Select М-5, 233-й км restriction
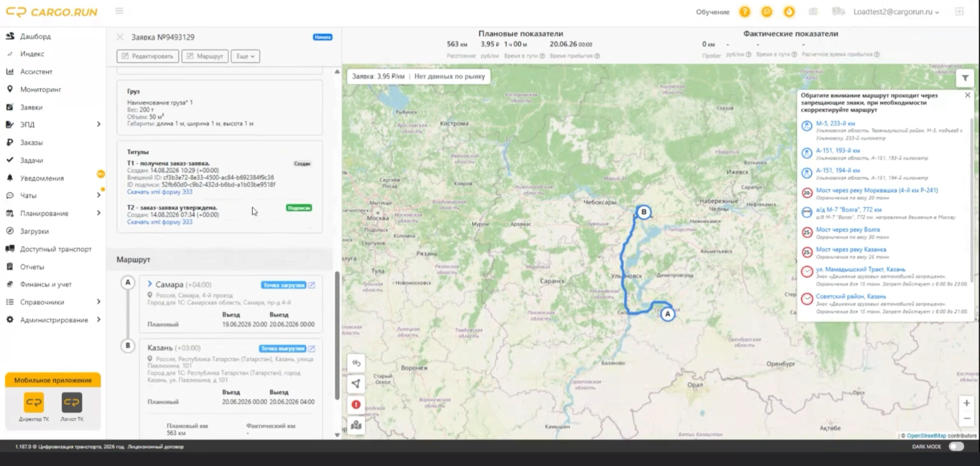Image resolution: width=980 pixels, height=466 pixels. coord(835,123)
